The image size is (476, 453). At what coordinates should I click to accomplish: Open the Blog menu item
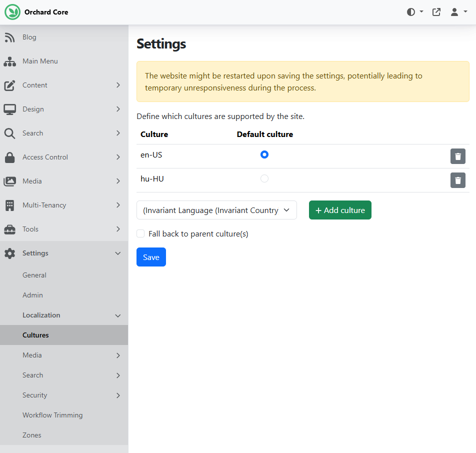tap(64, 37)
